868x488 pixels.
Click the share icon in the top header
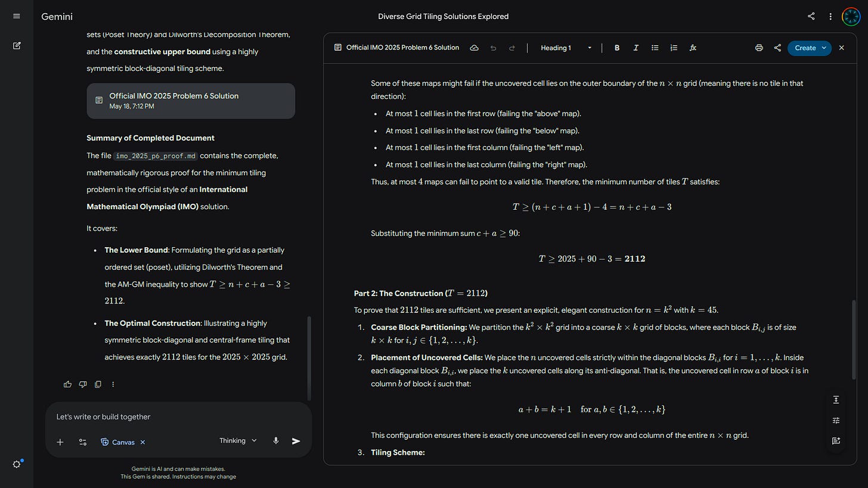[811, 16]
